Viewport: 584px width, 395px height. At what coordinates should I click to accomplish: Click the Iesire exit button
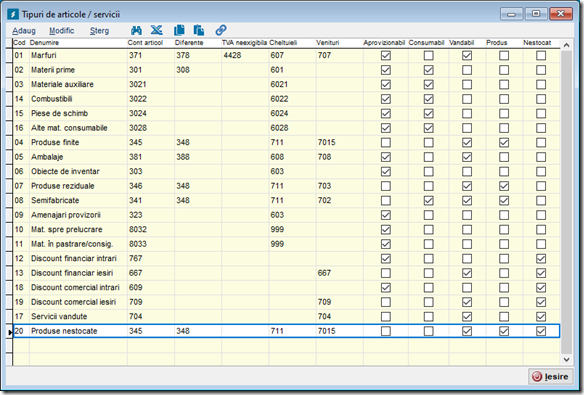click(x=551, y=376)
